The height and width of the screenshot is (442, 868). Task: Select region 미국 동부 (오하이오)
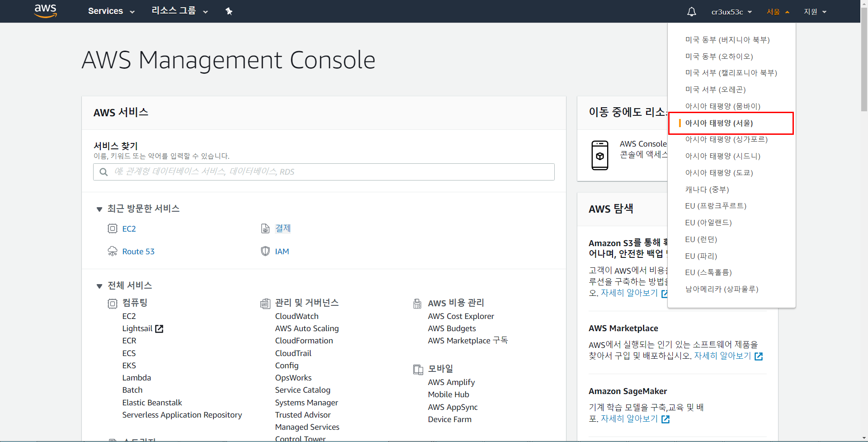tap(719, 57)
